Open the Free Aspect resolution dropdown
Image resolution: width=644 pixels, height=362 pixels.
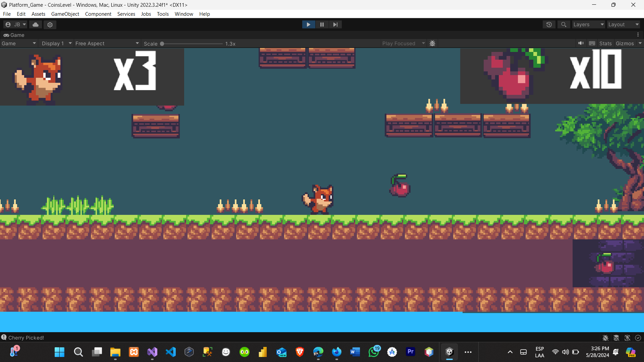pyautogui.click(x=107, y=44)
